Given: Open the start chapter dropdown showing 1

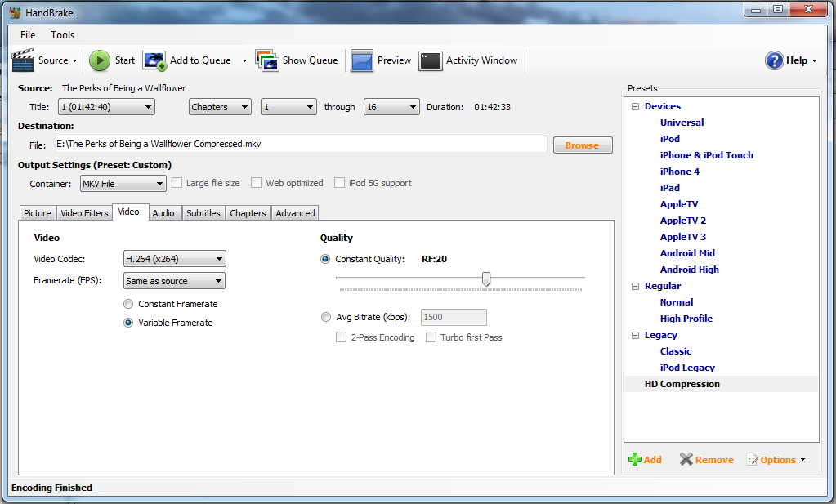Looking at the screenshot, I should point(288,107).
